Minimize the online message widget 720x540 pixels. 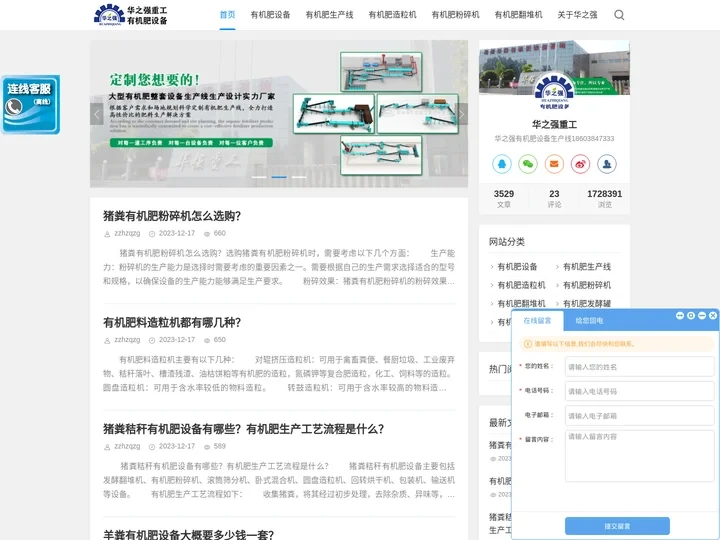702,315
